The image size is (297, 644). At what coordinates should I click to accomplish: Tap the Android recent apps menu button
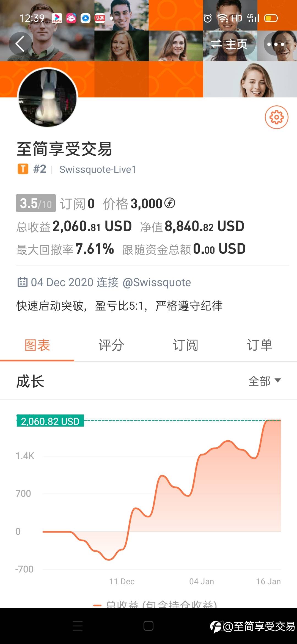tap(78, 626)
